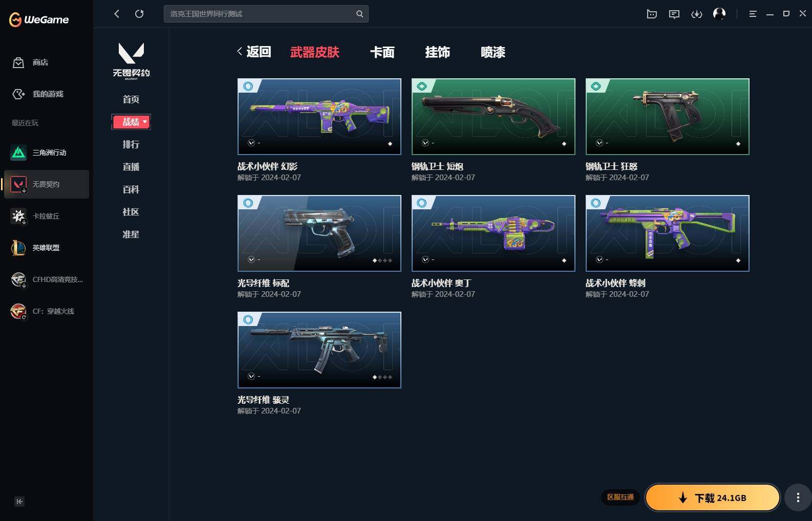This screenshot has height=521, width=812.
Task: Open 战术小伙伴 幻影 skin thumbnail
Action: pos(319,117)
